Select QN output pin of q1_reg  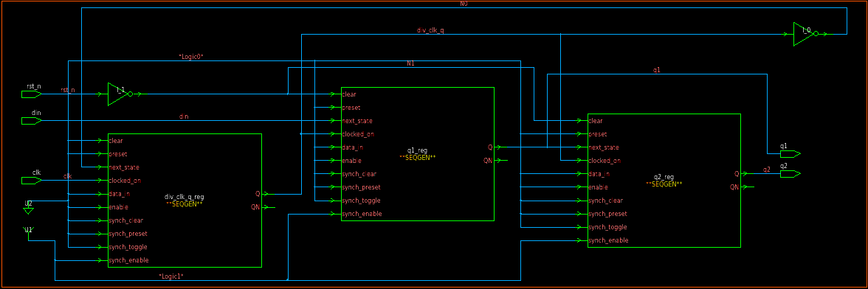[489, 160]
